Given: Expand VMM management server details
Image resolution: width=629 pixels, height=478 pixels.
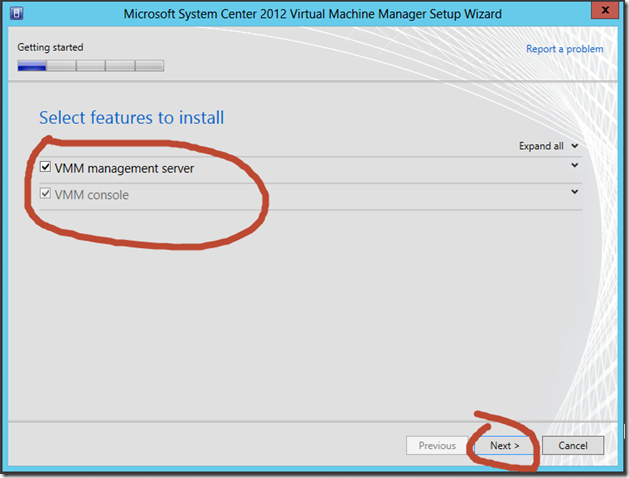Looking at the screenshot, I should tap(574, 165).
